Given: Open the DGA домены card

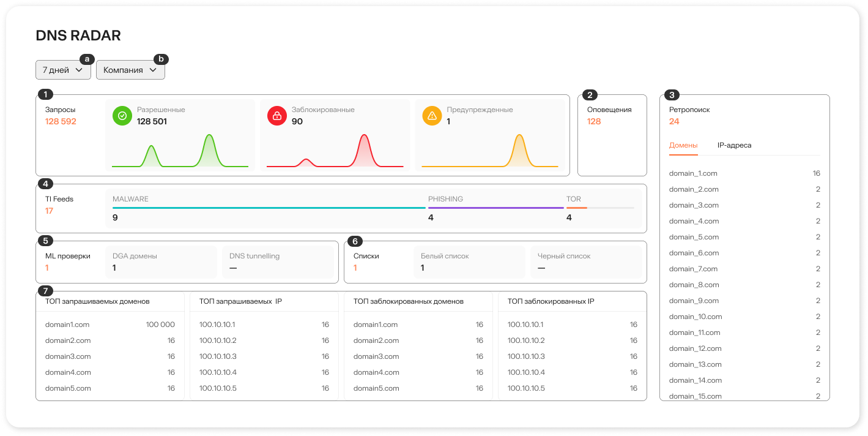Looking at the screenshot, I should click(x=161, y=262).
